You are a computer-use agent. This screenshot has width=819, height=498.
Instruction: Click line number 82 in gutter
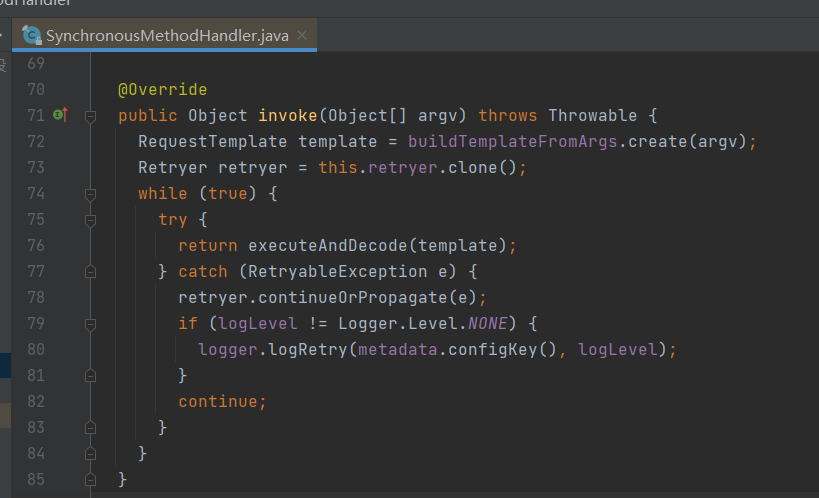click(x=36, y=402)
